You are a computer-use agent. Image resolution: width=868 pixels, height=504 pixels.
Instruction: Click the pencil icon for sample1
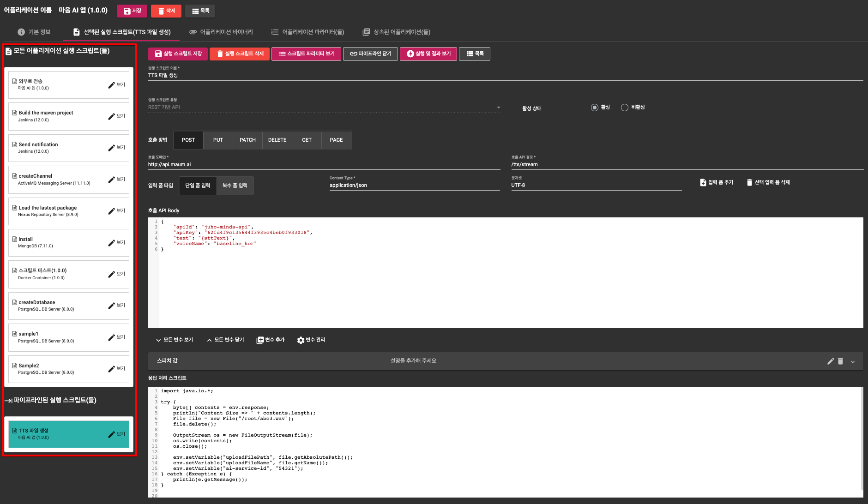[111, 337]
